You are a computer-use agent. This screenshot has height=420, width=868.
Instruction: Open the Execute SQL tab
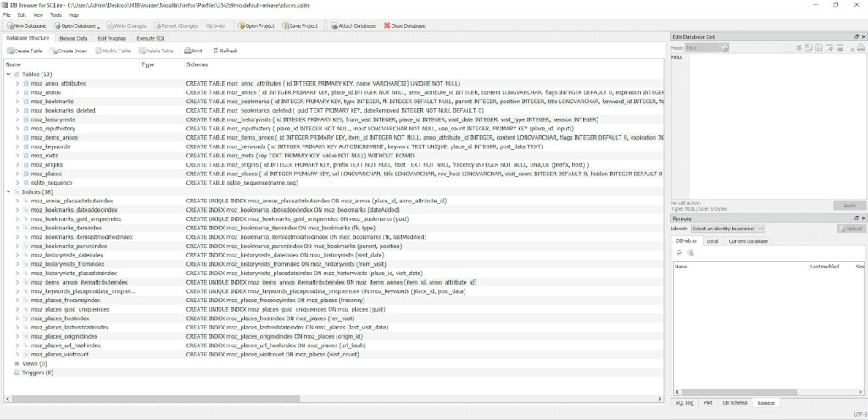(152, 38)
